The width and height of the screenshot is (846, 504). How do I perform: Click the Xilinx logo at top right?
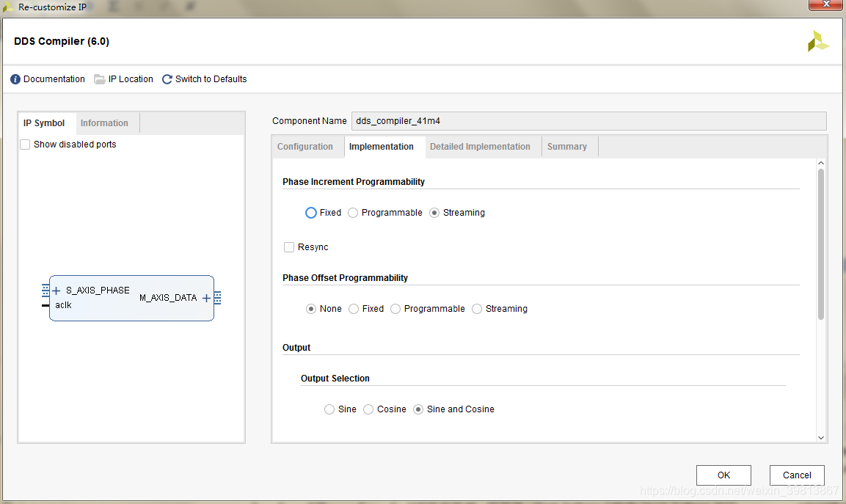click(x=817, y=41)
